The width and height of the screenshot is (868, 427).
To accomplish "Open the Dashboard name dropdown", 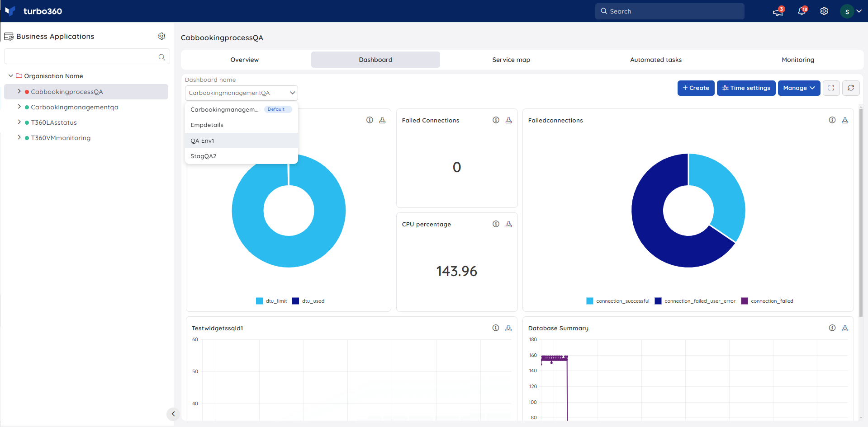I will (x=242, y=93).
